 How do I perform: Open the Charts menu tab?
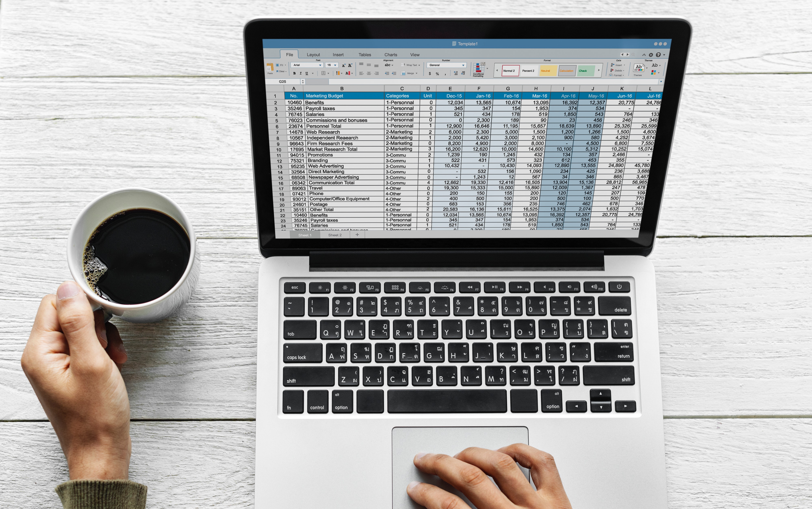pos(390,54)
